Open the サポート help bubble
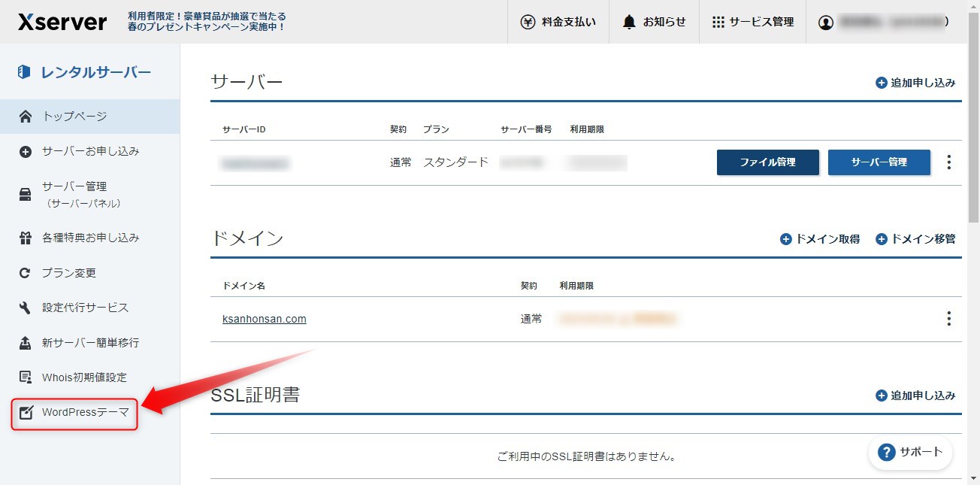Viewport: 980px width, 485px height. tap(909, 452)
